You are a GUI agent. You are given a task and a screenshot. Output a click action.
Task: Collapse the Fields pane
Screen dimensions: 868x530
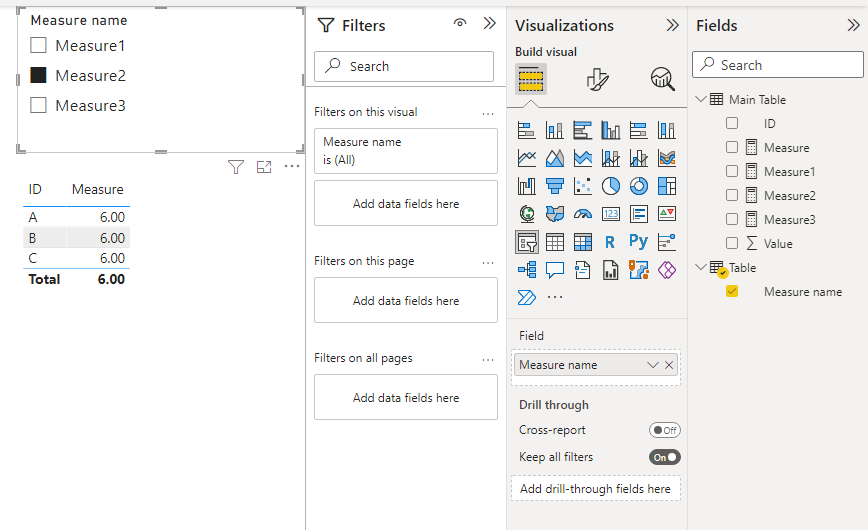pos(853,25)
